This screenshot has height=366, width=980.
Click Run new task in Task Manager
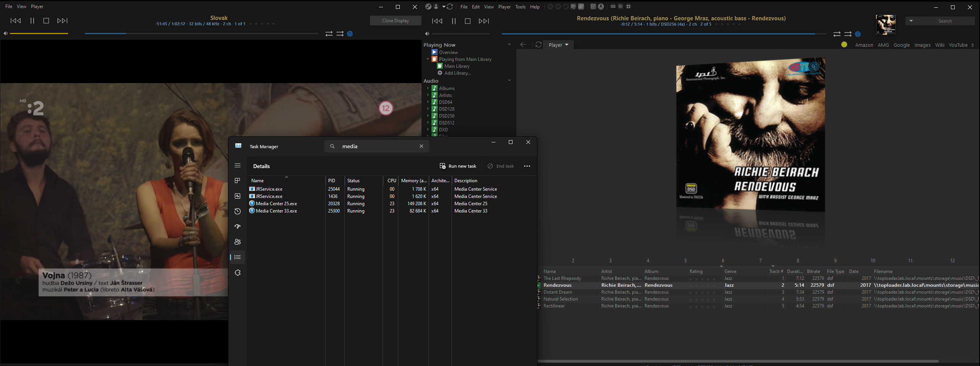[458, 166]
